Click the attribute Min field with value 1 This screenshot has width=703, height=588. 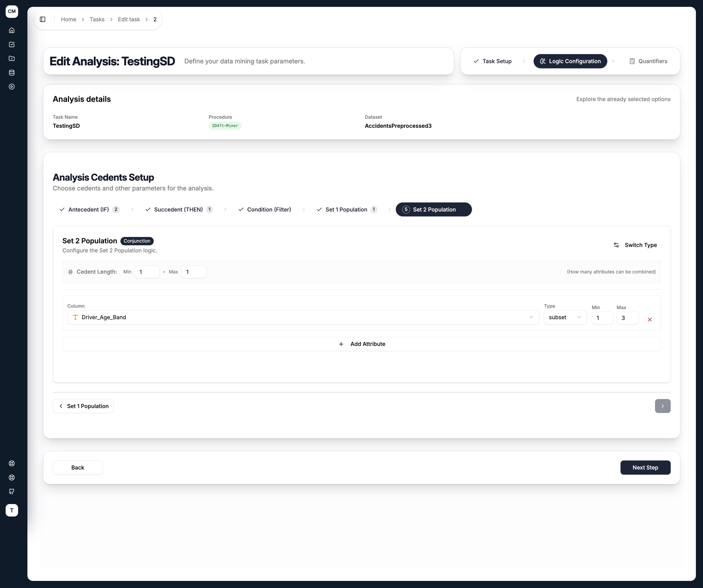click(x=603, y=318)
